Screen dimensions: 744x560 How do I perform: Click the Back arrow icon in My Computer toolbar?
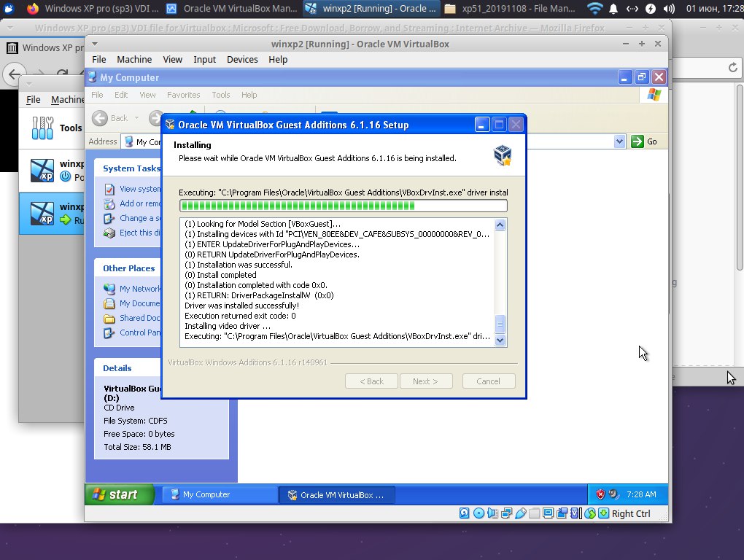tap(100, 118)
